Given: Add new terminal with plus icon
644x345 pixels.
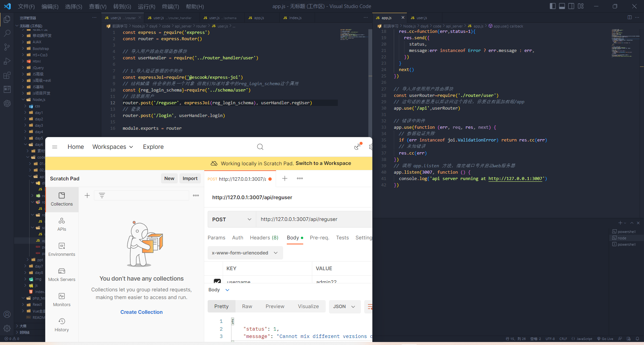Looking at the screenshot, I should tap(620, 223).
